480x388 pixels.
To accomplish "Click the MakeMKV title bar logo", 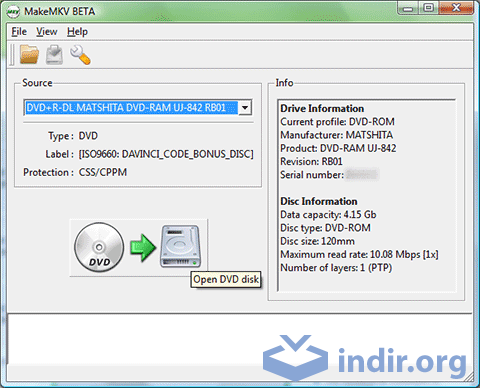I will click(14, 12).
